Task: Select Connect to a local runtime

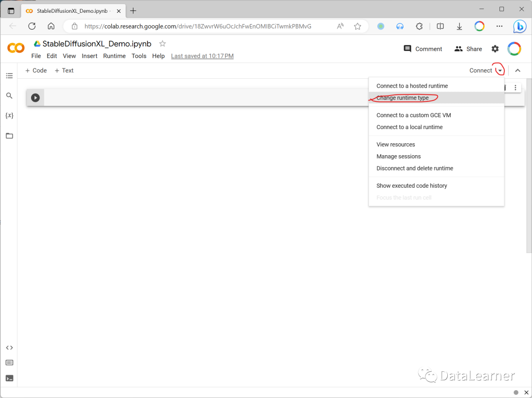Action: click(436, 127)
